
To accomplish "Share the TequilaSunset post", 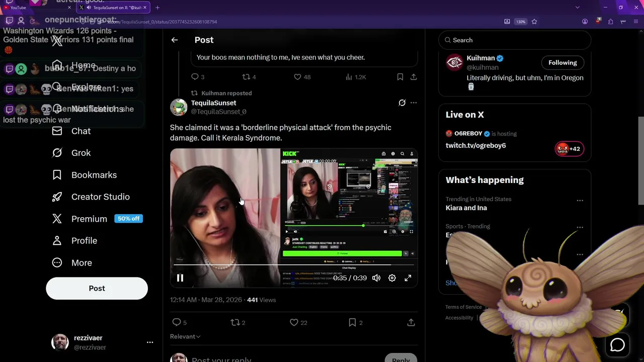I will click(411, 322).
